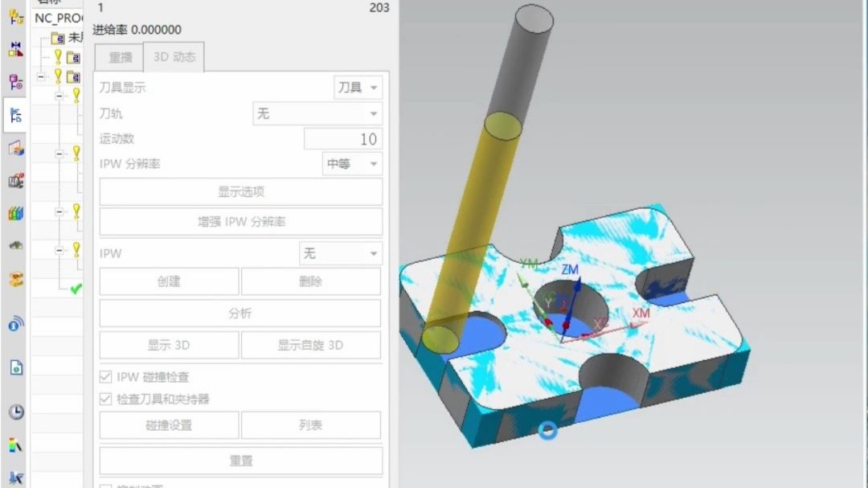Click the 重置 button
The height and width of the screenshot is (488, 868).
pyautogui.click(x=241, y=461)
